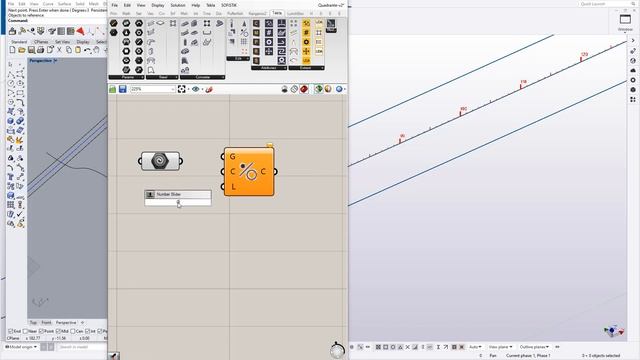The image size is (640, 360).
Task: Pick yellow hash icon in Extend panel
Action: pyautogui.click(x=306, y=33)
